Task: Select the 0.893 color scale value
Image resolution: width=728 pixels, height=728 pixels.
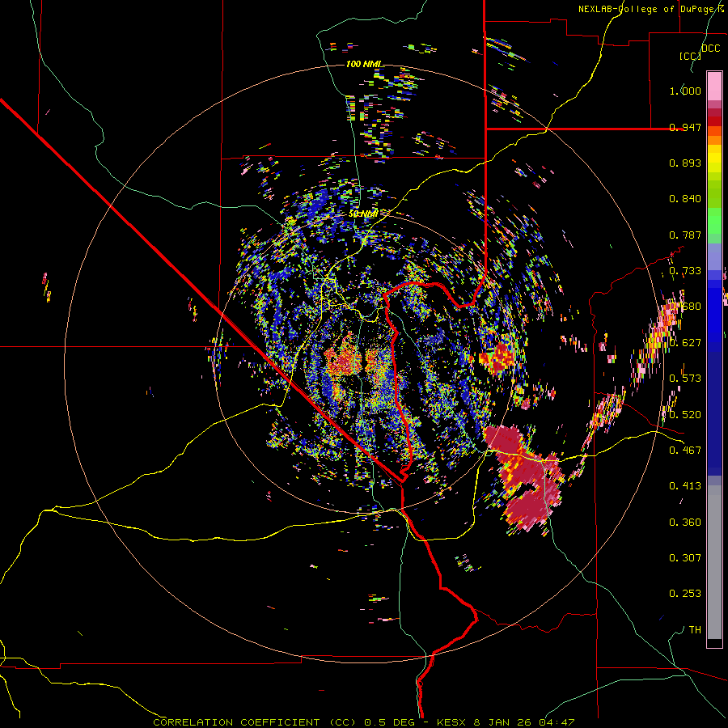Action: [x=685, y=163]
